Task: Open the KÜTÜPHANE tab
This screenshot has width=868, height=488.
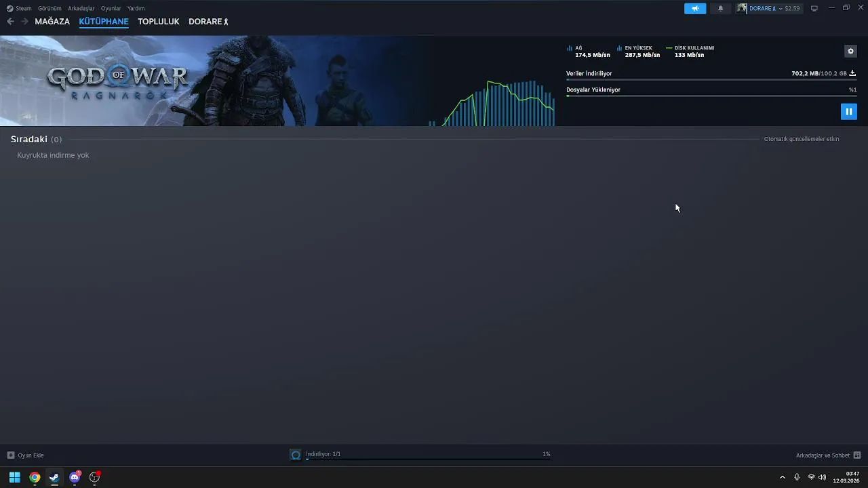Action: 104,22
